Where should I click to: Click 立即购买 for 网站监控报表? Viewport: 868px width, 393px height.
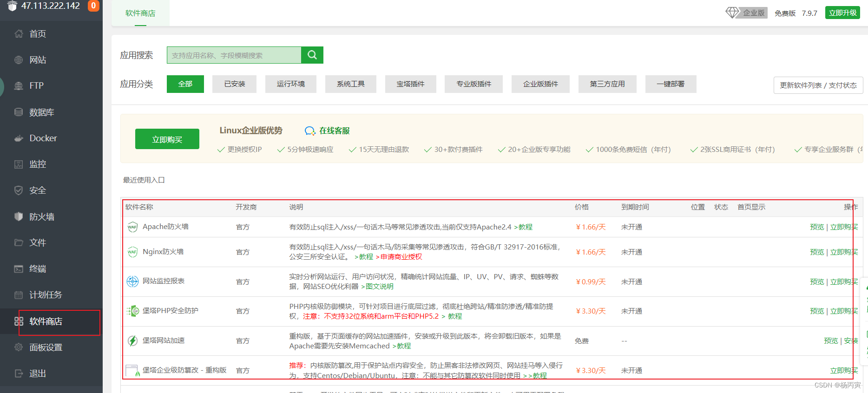(x=844, y=282)
